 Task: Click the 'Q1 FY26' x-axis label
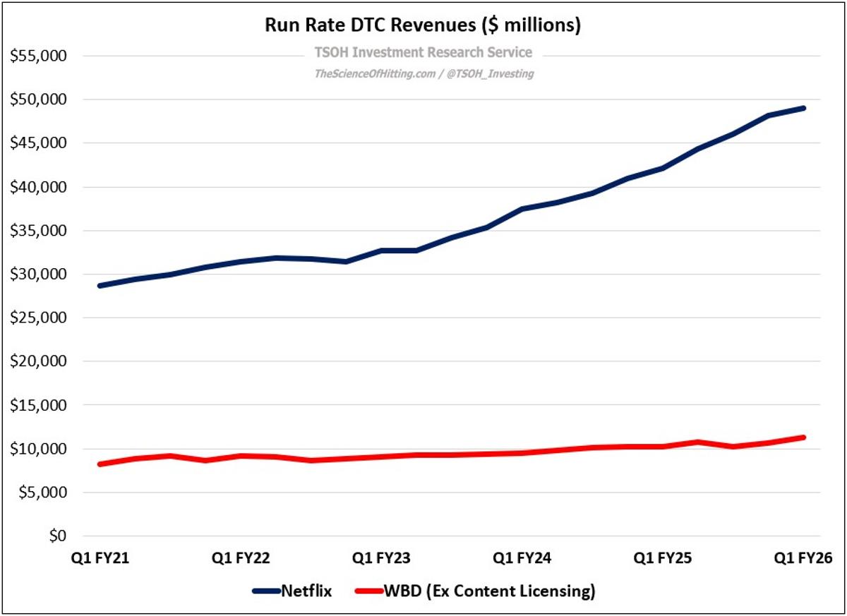804,560
